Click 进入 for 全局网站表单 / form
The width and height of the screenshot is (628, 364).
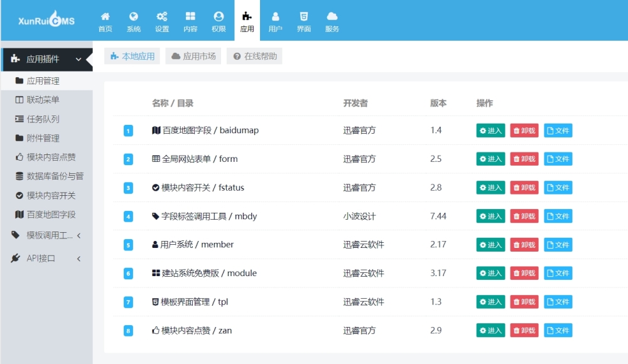(490, 159)
